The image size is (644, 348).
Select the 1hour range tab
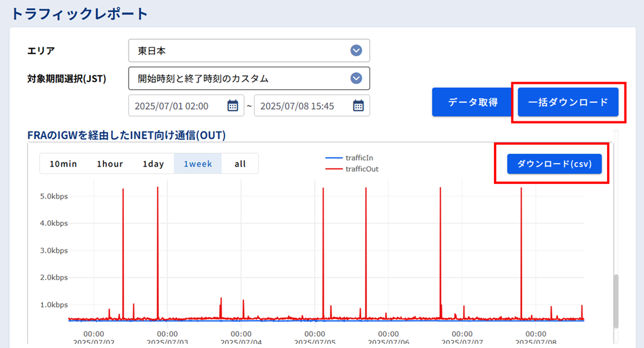click(110, 164)
